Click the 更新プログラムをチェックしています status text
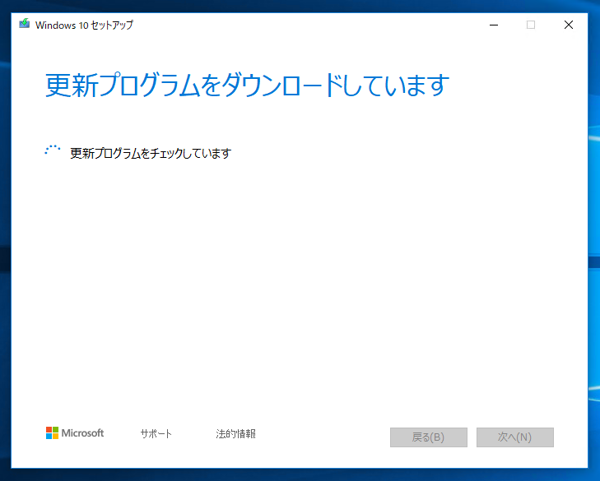The width and height of the screenshot is (600, 481). click(151, 153)
